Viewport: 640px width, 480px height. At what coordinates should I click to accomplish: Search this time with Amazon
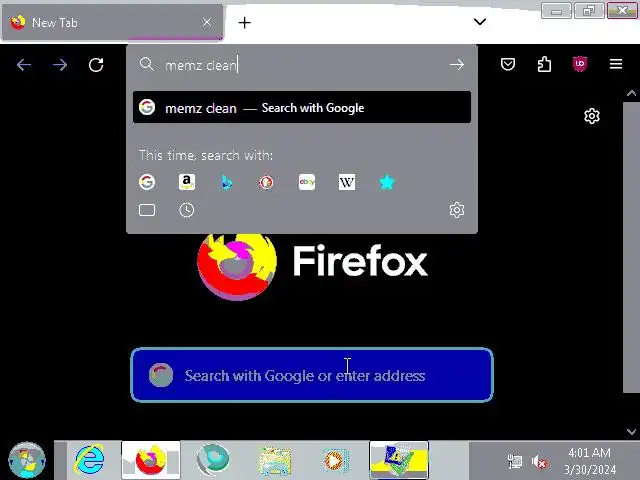pos(187,182)
